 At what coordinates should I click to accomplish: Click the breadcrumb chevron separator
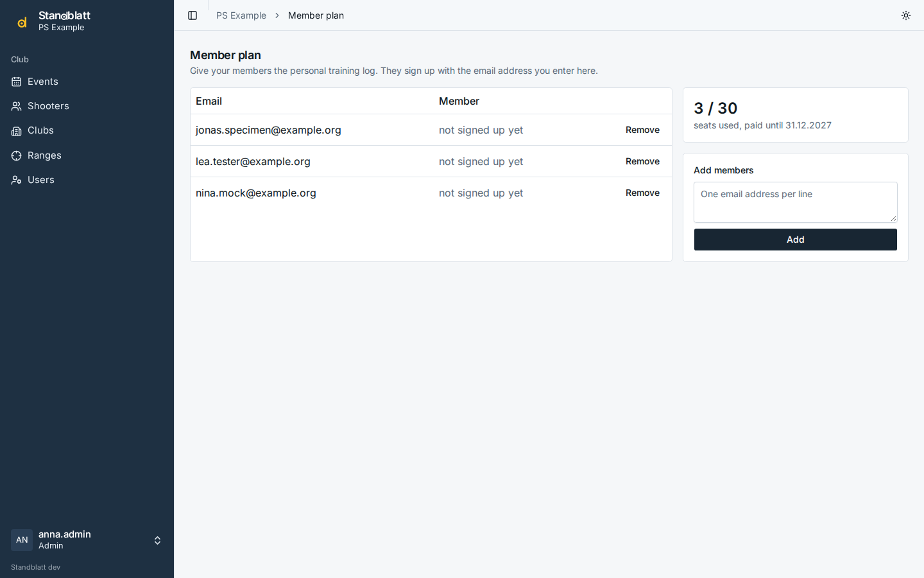(x=277, y=15)
